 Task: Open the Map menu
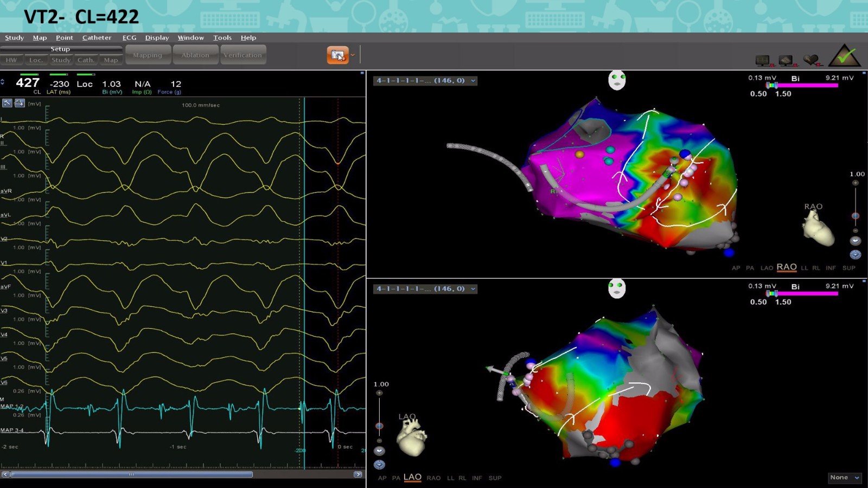point(40,37)
